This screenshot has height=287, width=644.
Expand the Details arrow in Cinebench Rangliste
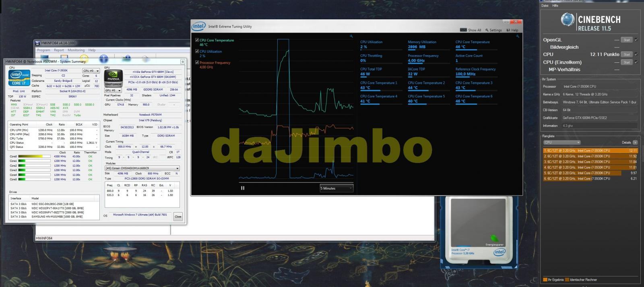(635, 142)
